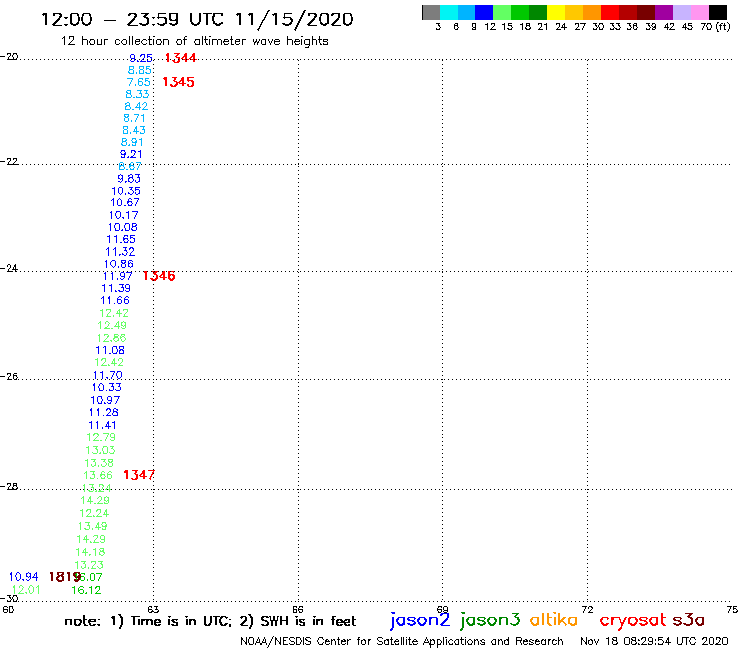Click the wave height value 12.24

point(94,513)
